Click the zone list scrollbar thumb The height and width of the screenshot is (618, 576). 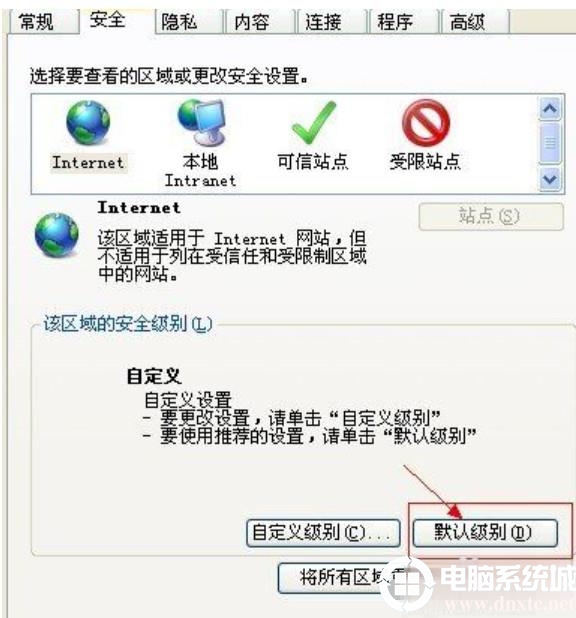[550, 143]
